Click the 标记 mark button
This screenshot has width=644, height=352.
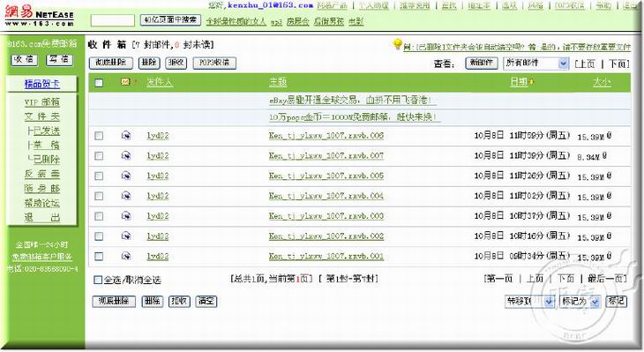point(616,301)
